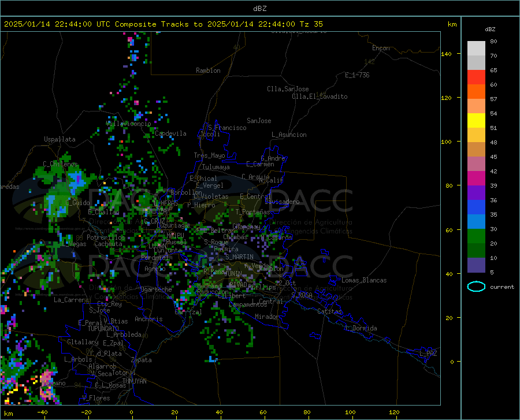The height and width of the screenshot is (420, 520).
Task: Click the Borbollon place label
Action: (x=187, y=192)
